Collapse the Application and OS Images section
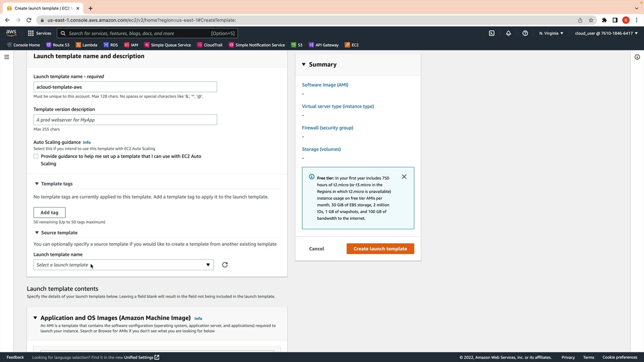 tap(35, 318)
